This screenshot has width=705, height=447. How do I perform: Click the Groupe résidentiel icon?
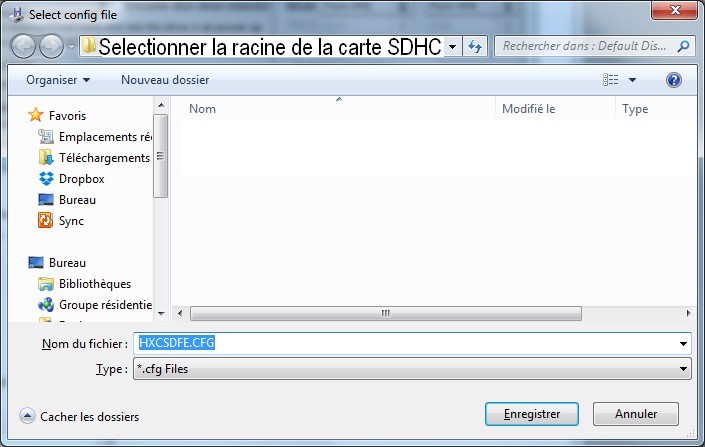click(x=46, y=305)
